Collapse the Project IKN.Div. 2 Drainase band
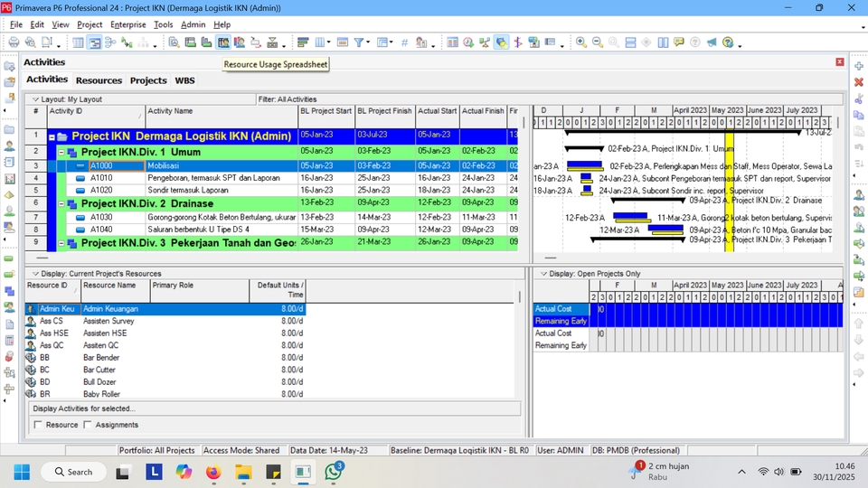This screenshot has height=488, width=868. tap(61, 203)
